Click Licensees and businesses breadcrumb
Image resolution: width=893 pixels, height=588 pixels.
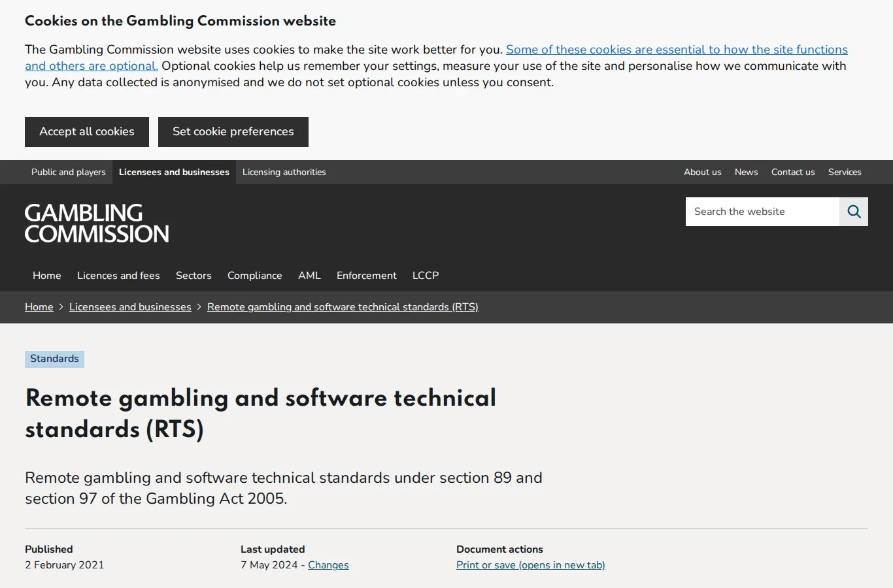[130, 307]
